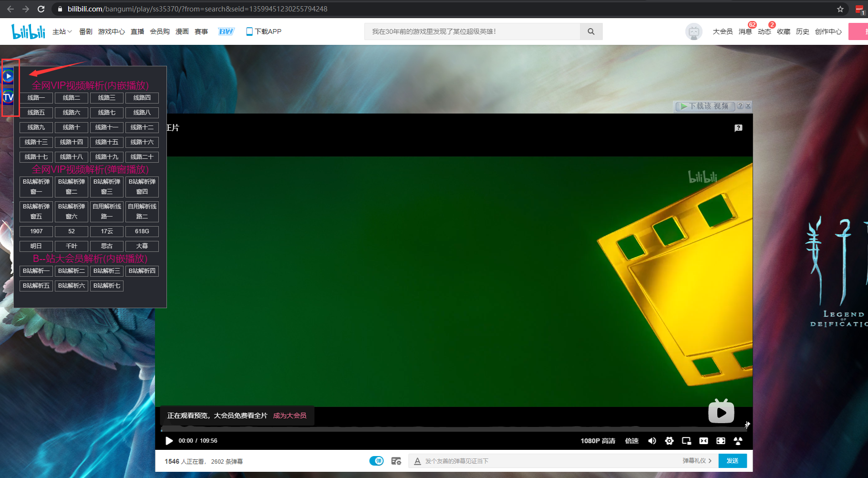
Task: Open the video player settings gear icon
Action: coord(669,441)
